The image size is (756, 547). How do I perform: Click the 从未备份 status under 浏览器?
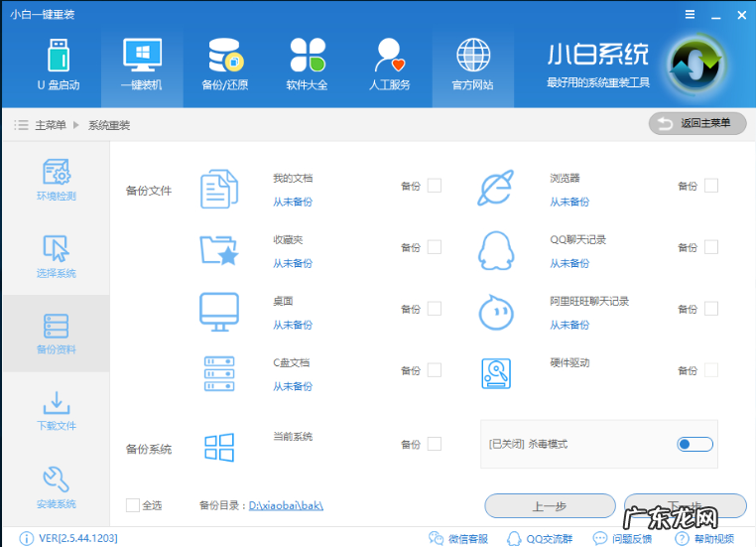click(569, 203)
